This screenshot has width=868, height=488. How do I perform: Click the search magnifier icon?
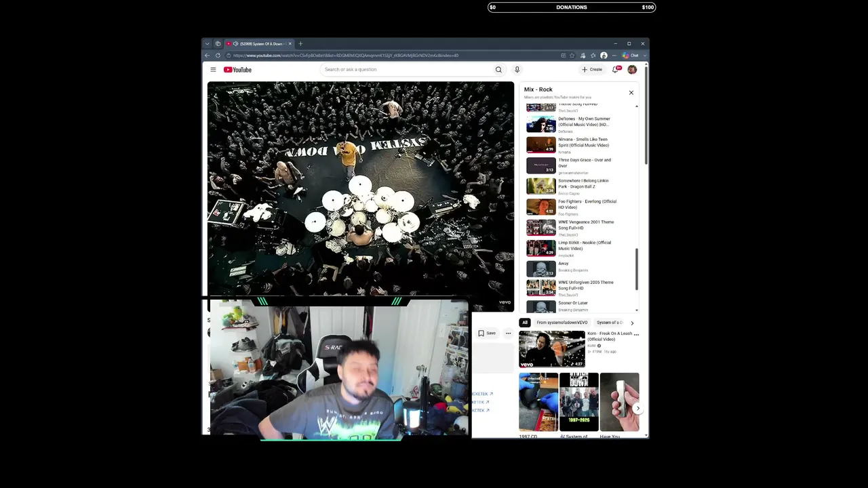498,70
